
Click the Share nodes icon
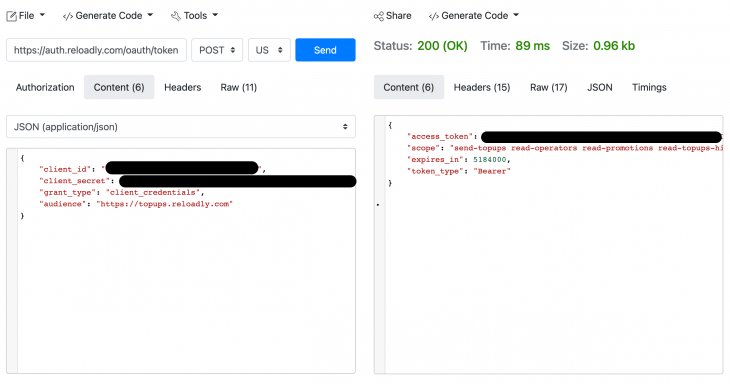379,16
